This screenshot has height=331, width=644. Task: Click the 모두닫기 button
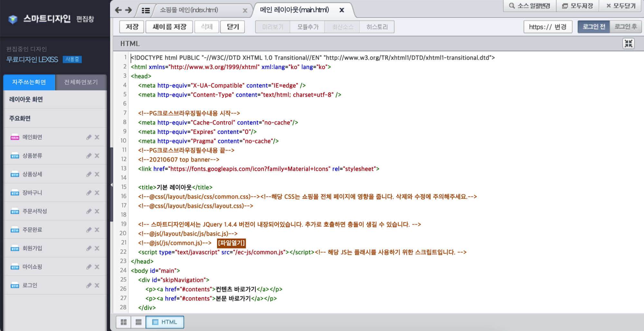[x=621, y=6]
